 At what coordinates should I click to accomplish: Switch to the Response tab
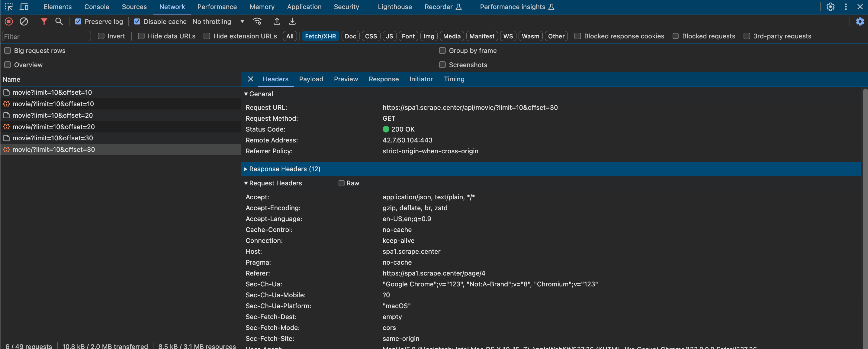coord(384,79)
